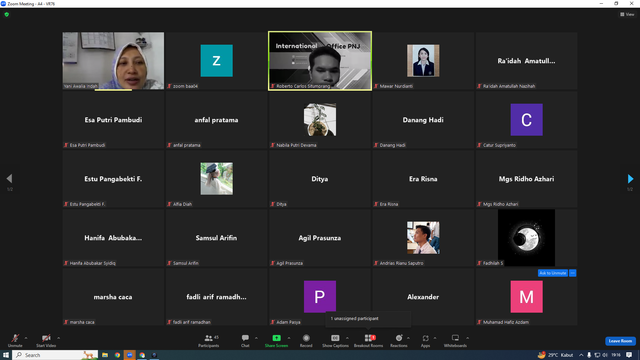The height and width of the screenshot is (360, 640).
Task: Unmute the microphone
Action: [x=15, y=340]
